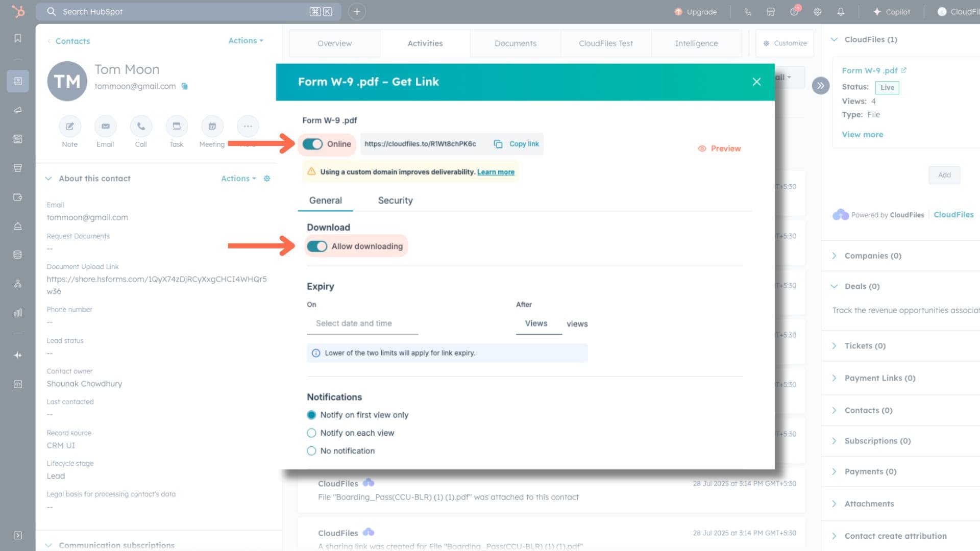Image resolution: width=980 pixels, height=551 pixels.
Task: Toggle the Online link switch
Action: (312, 144)
